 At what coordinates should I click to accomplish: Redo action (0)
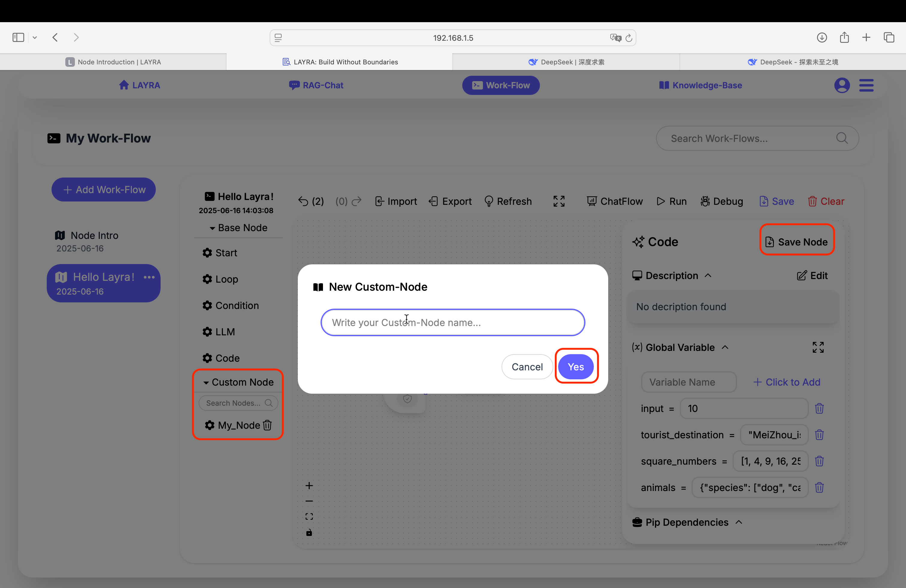(348, 201)
